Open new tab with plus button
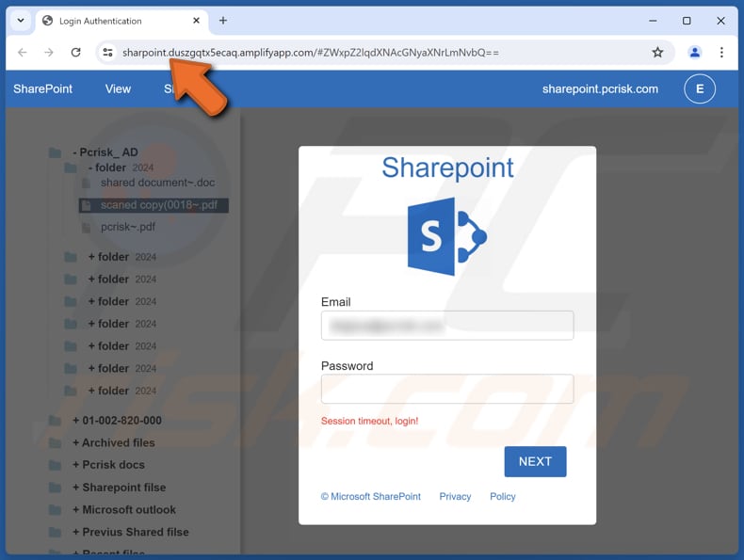744x560 pixels. tap(223, 21)
